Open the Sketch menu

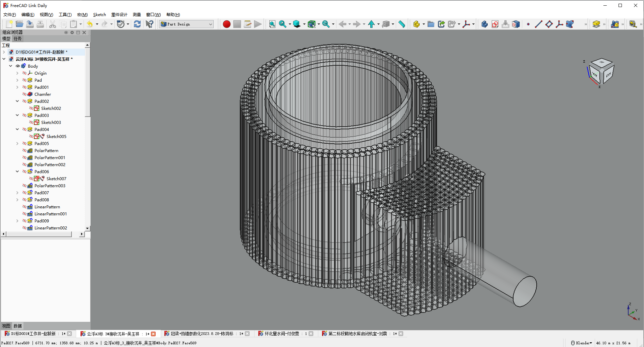pos(99,15)
